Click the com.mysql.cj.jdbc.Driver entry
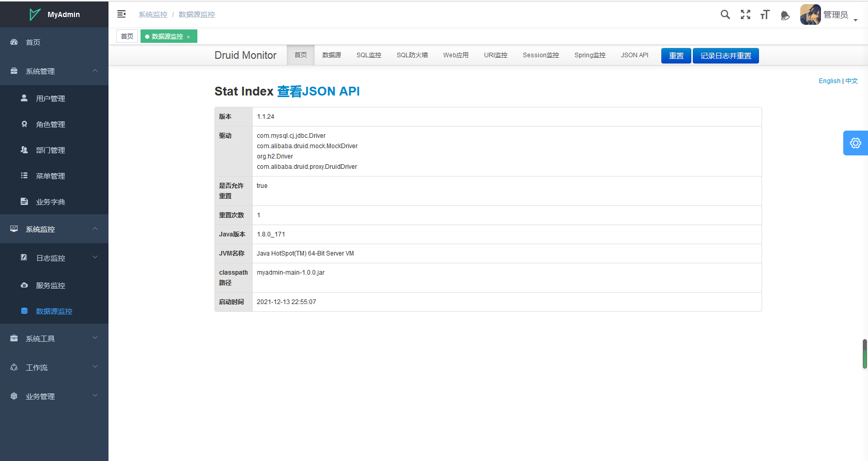Image resolution: width=868 pixels, height=461 pixels. pyautogui.click(x=291, y=136)
